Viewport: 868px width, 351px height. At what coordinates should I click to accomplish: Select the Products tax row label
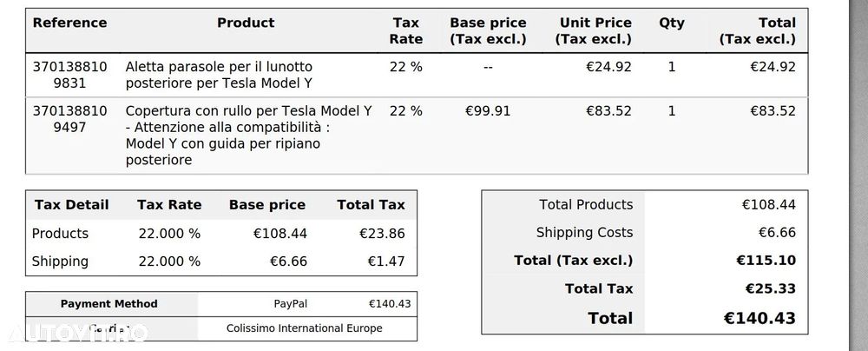click(60, 234)
